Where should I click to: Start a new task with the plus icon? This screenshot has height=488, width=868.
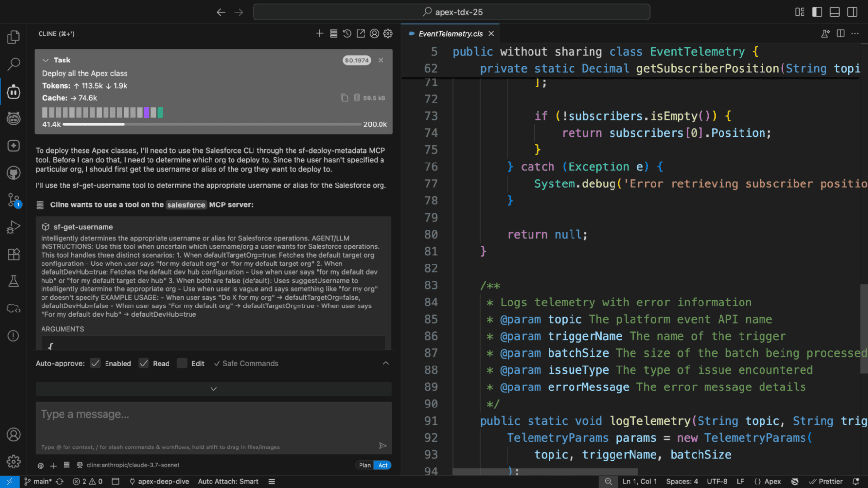[x=319, y=33]
